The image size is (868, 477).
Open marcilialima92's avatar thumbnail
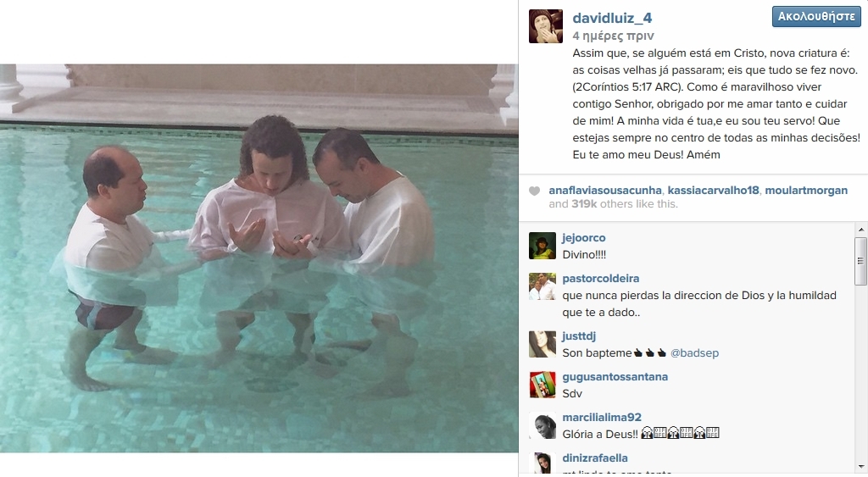pyautogui.click(x=542, y=425)
